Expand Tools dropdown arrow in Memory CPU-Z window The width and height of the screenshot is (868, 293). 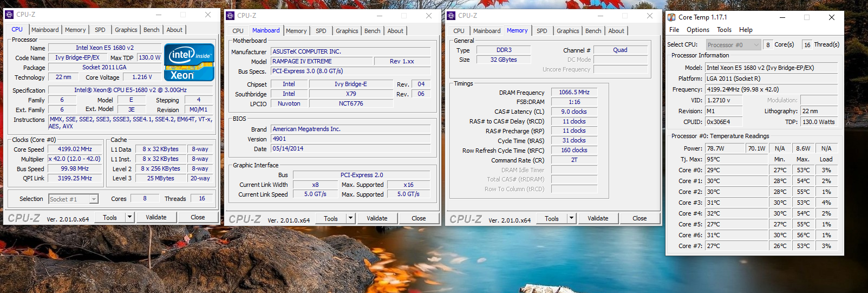571,218
